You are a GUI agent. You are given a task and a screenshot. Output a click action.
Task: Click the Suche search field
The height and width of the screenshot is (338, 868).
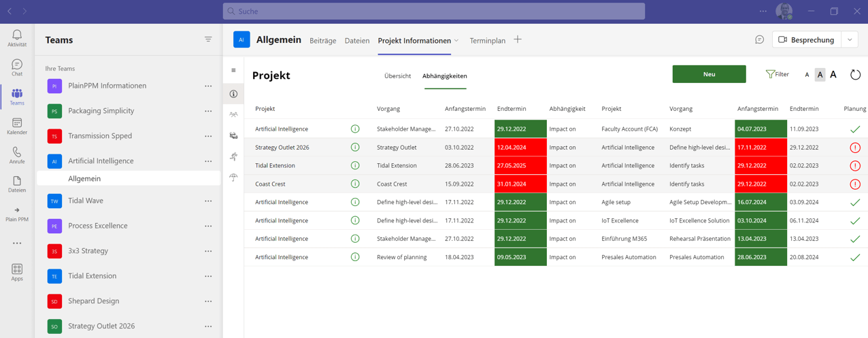coord(434,12)
